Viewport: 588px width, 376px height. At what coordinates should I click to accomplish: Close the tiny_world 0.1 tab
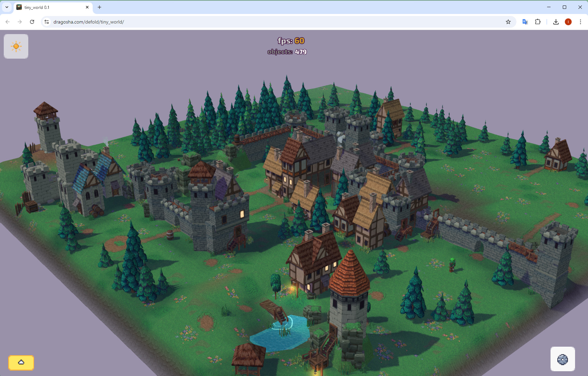pos(87,7)
